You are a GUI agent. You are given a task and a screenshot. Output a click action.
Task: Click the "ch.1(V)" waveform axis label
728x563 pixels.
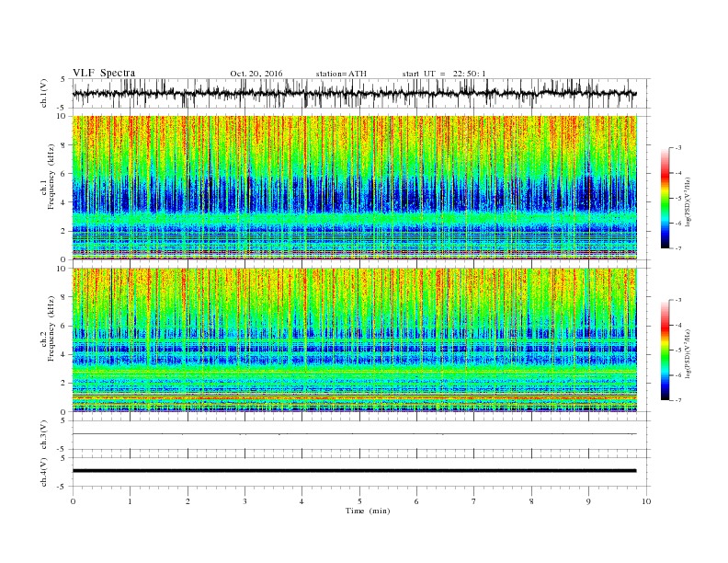click(44, 93)
